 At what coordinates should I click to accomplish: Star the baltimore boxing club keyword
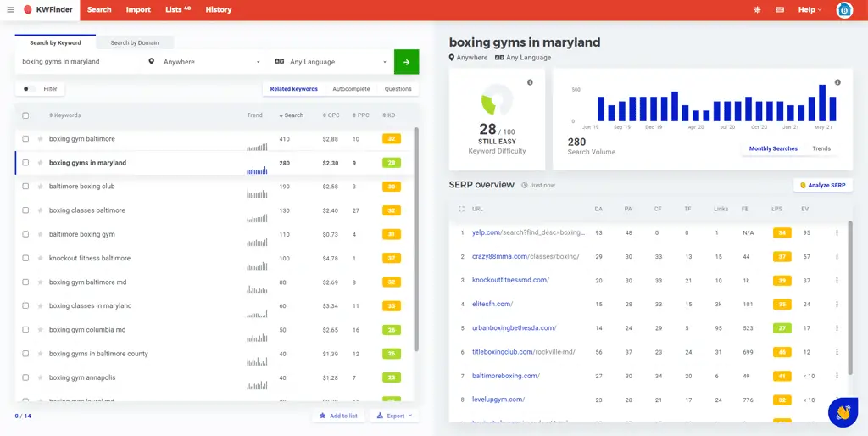(x=41, y=187)
